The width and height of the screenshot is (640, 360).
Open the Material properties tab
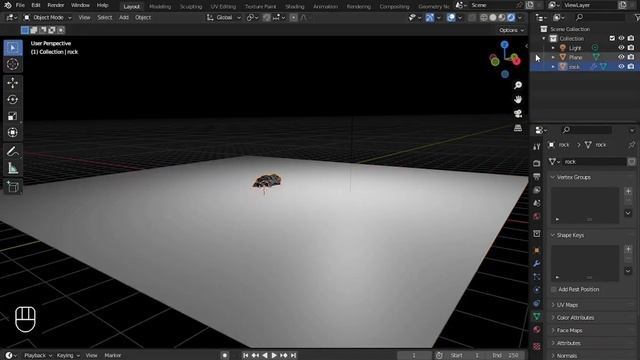537,330
